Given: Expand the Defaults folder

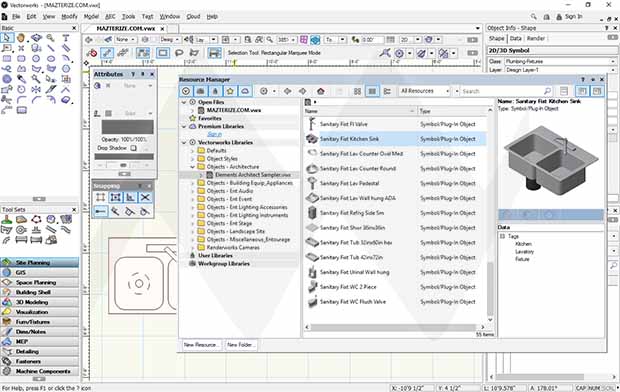Looking at the screenshot, I should (193, 151).
